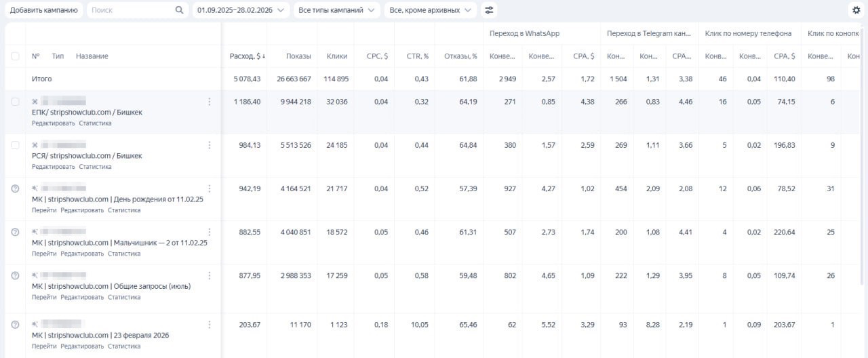Open the filter settings sliders icon
The width and height of the screenshot is (868, 358).
click(x=488, y=10)
